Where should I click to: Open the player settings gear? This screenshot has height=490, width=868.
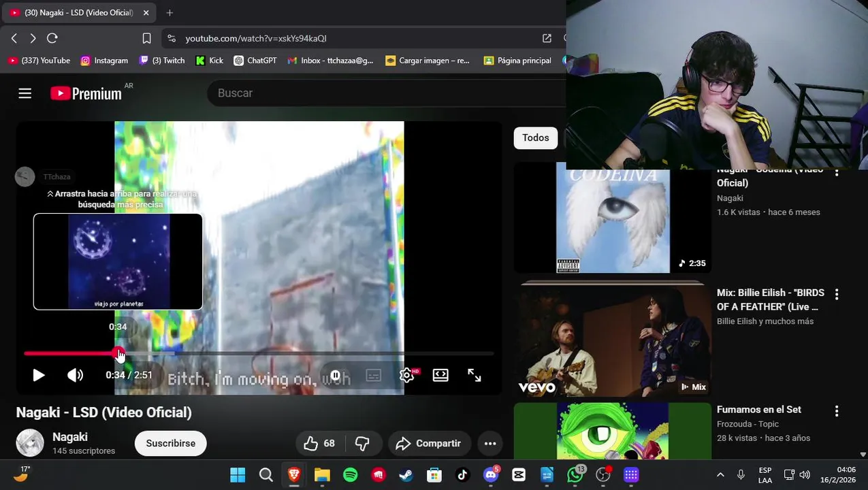click(406, 375)
